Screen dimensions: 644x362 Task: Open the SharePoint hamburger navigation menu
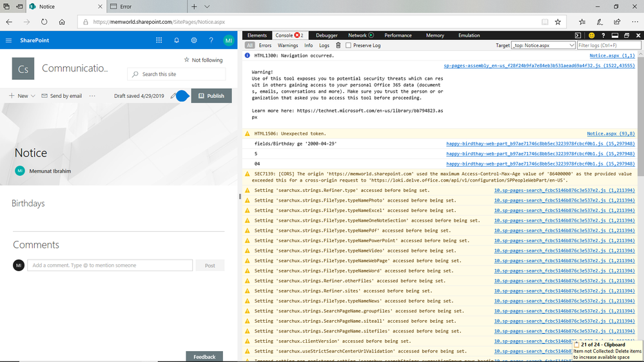pyautogui.click(x=8, y=40)
